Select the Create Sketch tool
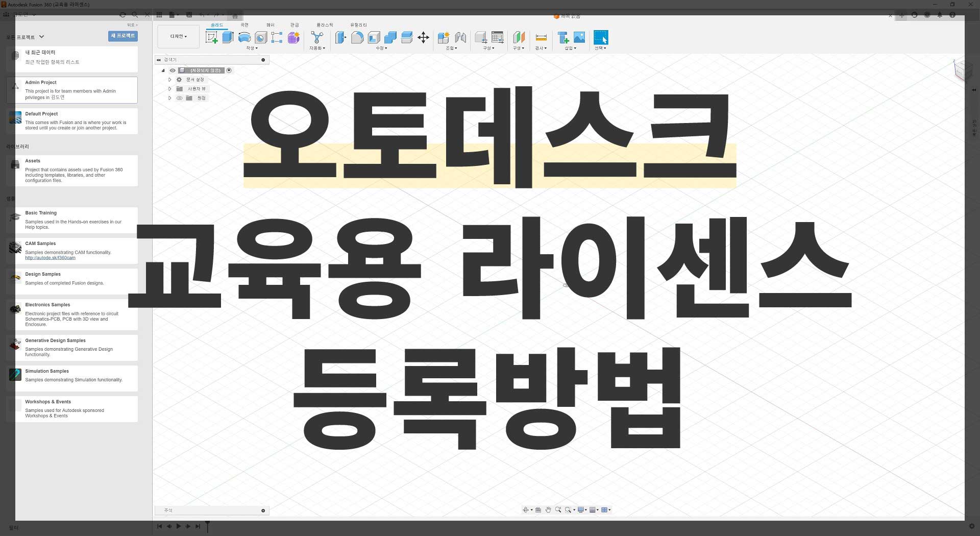This screenshot has height=536, width=980. click(x=211, y=37)
